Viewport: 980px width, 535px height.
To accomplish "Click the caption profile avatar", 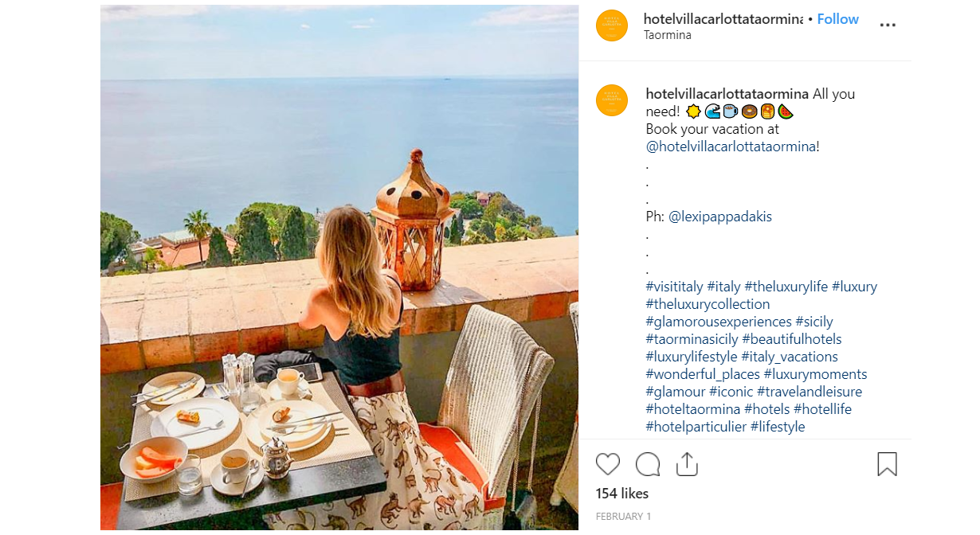I will (x=612, y=100).
